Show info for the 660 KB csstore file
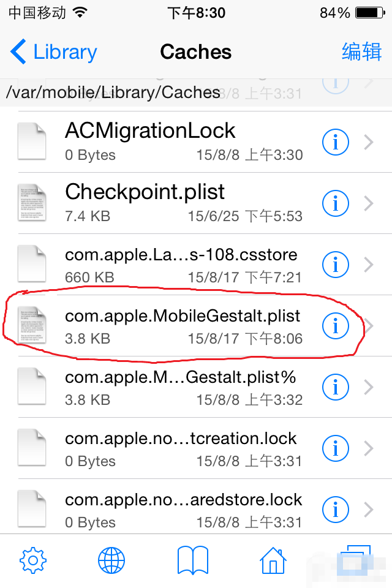The width and height of the screenshot is (392, 588). [335, 265]
